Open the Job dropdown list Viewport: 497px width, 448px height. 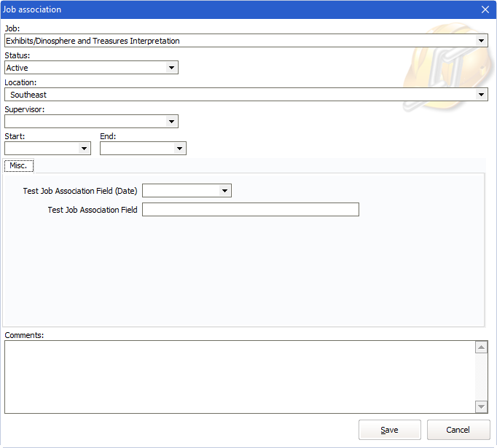[481, 41]
